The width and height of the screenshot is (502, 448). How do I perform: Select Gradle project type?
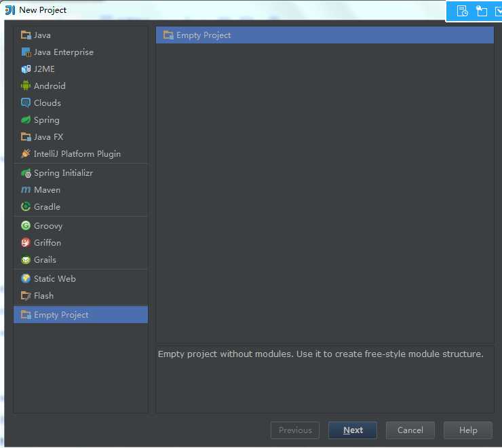pos(81,207)
